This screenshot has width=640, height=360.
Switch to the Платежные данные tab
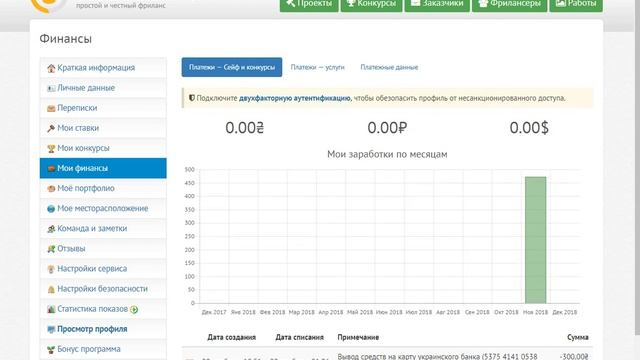(x=389, y=67)
